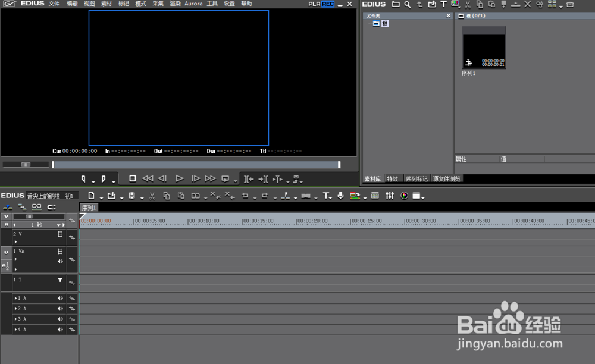Click the save project floppy icon

pyautogui.click(x=131, y=196)
